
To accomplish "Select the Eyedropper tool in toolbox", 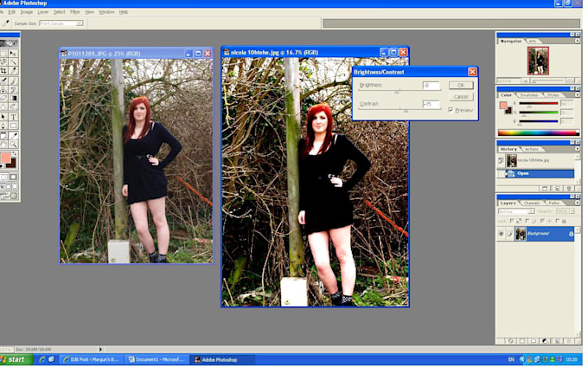I will pyautogui.click(x=13, y=136).
